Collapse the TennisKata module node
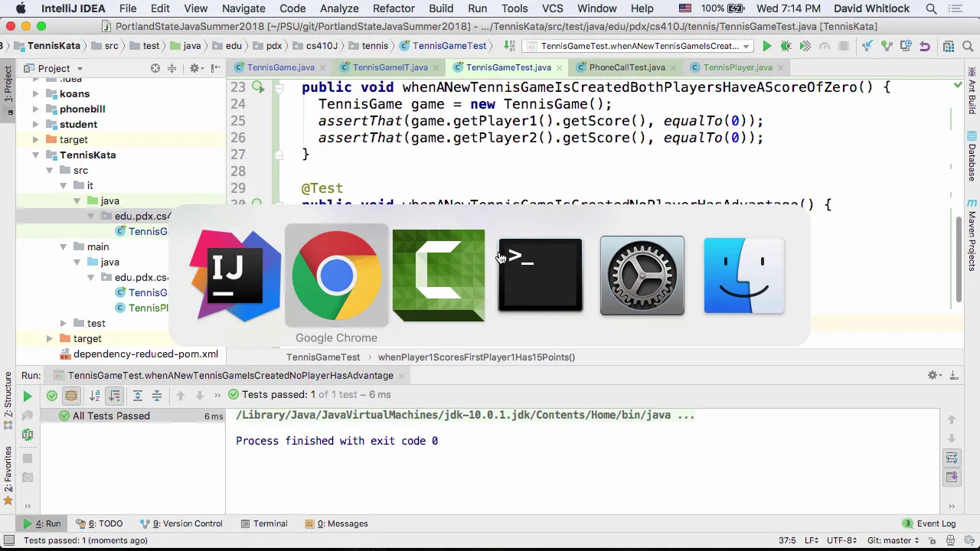This screenshot has width=980, height=551. point(35,155)
